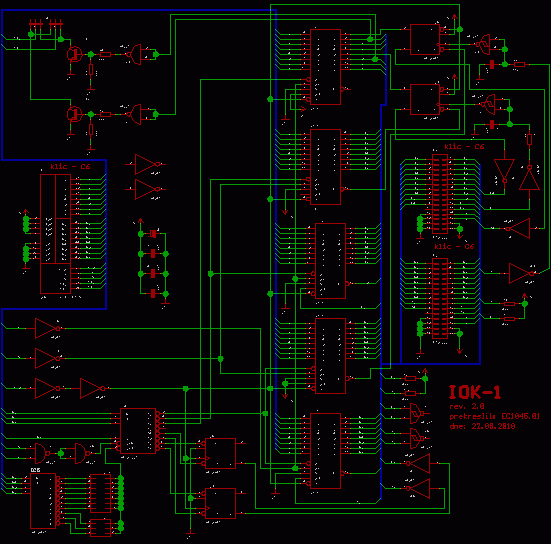Click the IOK-1 schematic title text
551x544 pixels.
(x=475, y=392)
